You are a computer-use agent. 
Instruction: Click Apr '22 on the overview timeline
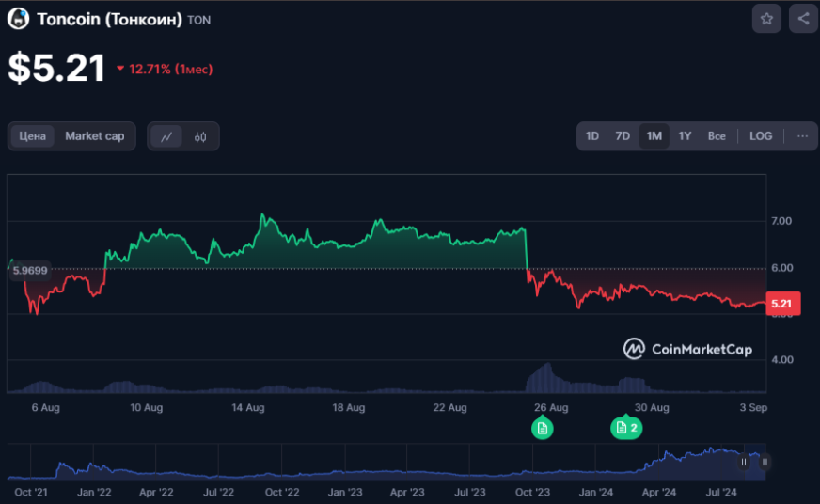pyautogui.click(x=156, y=493)
